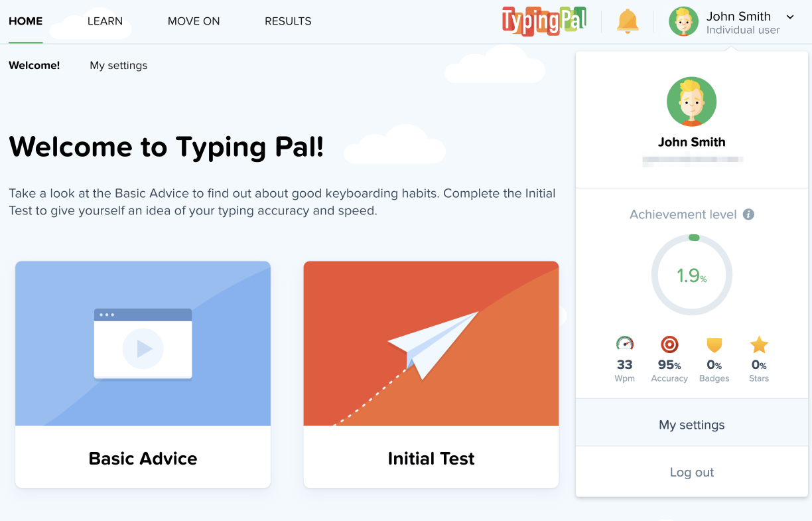This screenshot has width=812, height=521.
Task: Start the Initial Test card
Action: click(431, 374)
